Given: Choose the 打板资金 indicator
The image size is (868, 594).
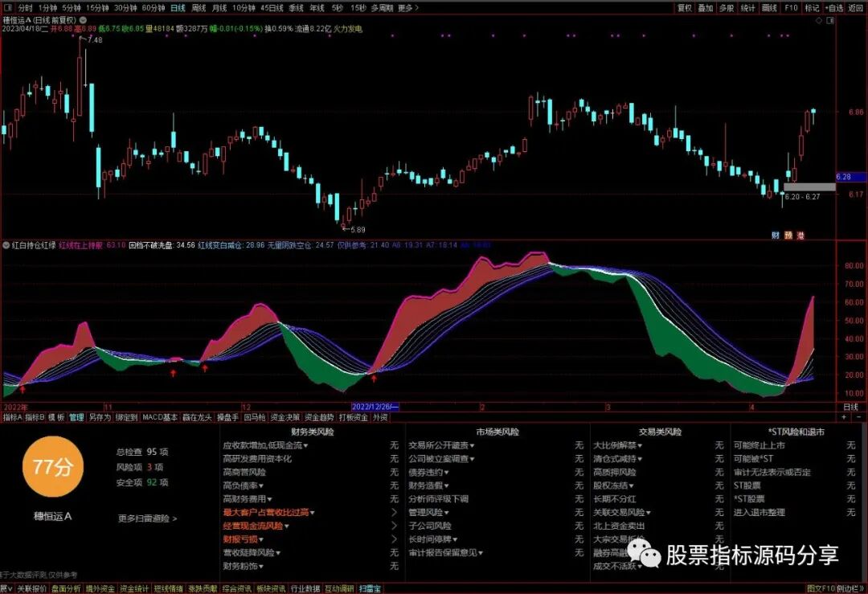Looking at the screenshot, I should (353, 417).
